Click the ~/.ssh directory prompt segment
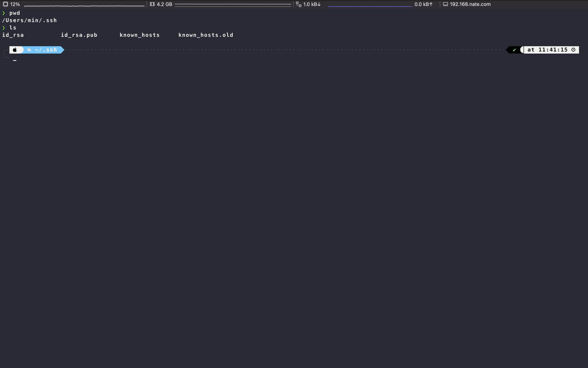 pyautogui.click(x=46, y=50)
